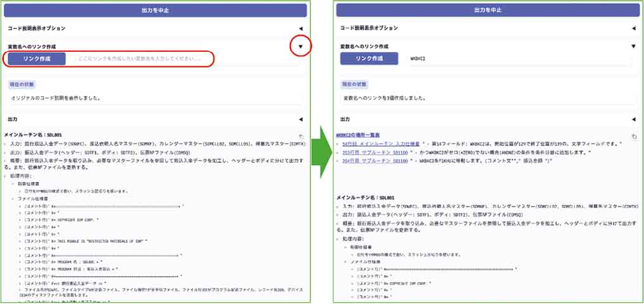644x304 pixels.
Task: Toggle the right panel's 出力 section arrow
Action: [x=633, y=119]
